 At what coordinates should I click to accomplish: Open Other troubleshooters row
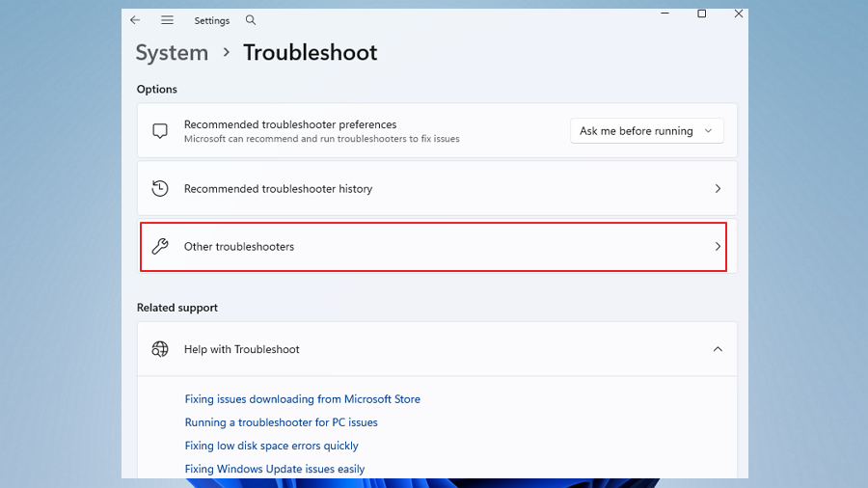tap(434, 246)
